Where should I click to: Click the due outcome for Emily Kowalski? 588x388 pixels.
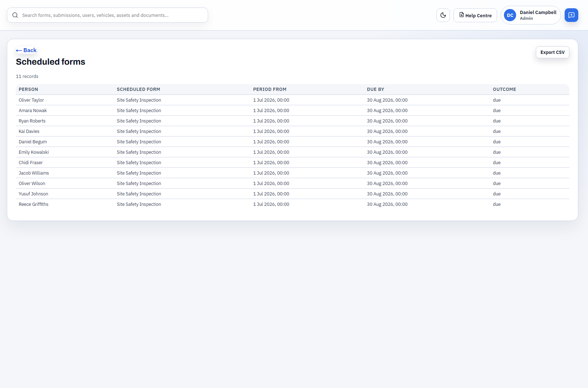pyautogui.click(x=497, y=152)
